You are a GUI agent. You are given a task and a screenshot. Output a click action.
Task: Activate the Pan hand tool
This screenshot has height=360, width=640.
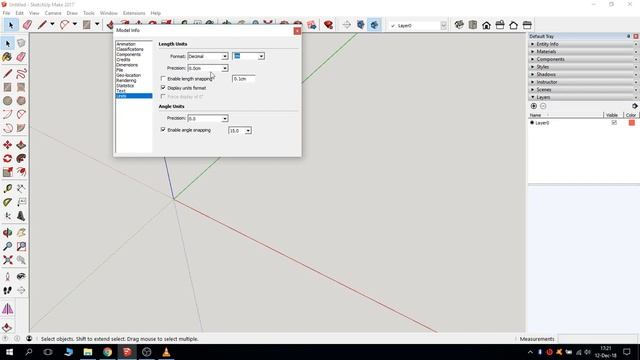[x=21, y=233]
